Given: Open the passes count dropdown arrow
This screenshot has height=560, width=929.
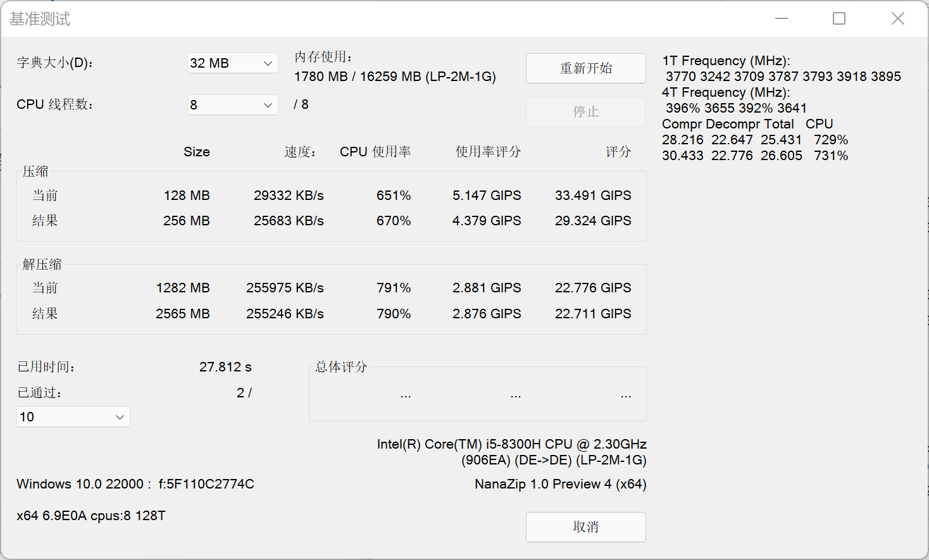Looking at the screenshot, I should click(120, 416).
